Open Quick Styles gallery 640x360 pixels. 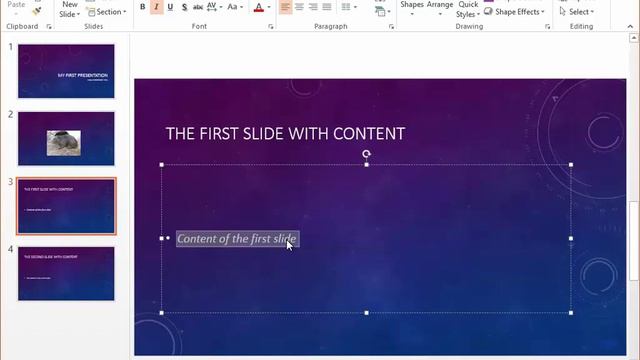coord(468,9)
